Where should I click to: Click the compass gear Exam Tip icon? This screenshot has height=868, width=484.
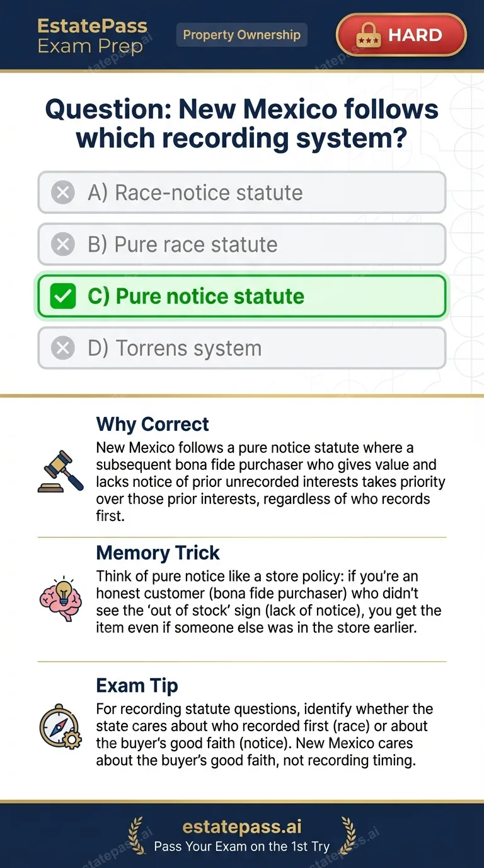(x=60, y=727)
